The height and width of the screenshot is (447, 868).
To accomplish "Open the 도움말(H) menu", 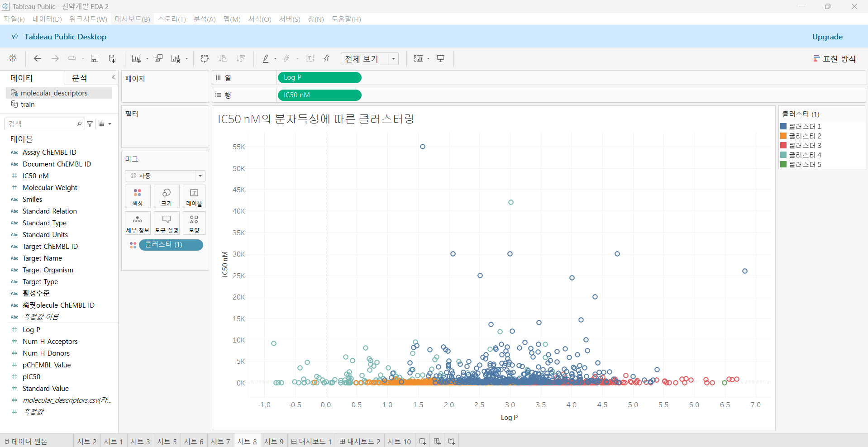I will click(x=346, y=19).
